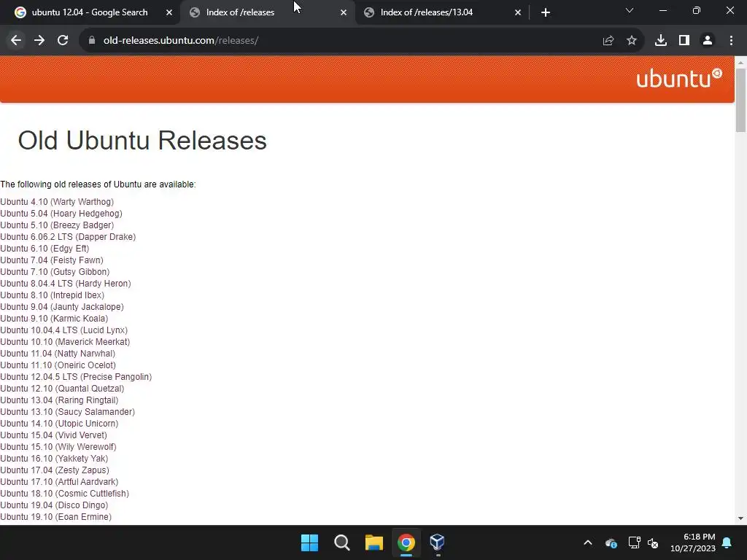Screen dimensions: 747x560
Task: Open Ubuntu 13.10 (Saucy Salamander) link
Action: coord(68,412)
